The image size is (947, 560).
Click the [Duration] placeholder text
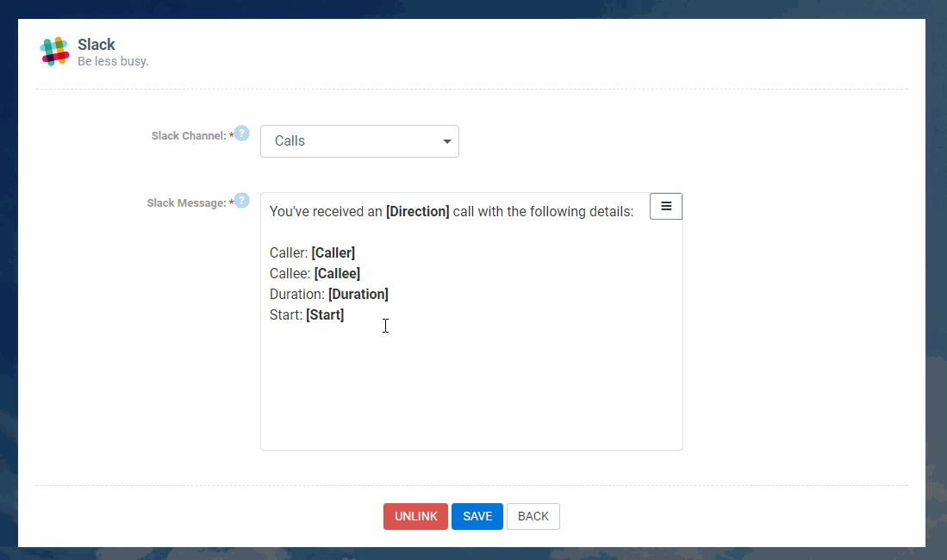pyautogui.click(x=358, y=294)
